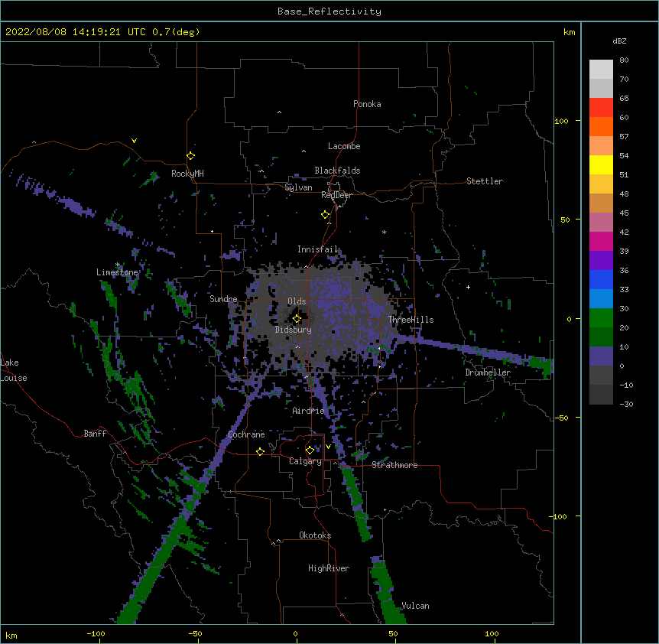The image size is (659, 644).
Task: Click the white asterisk above the Limestone label
Action: point(118,265)
